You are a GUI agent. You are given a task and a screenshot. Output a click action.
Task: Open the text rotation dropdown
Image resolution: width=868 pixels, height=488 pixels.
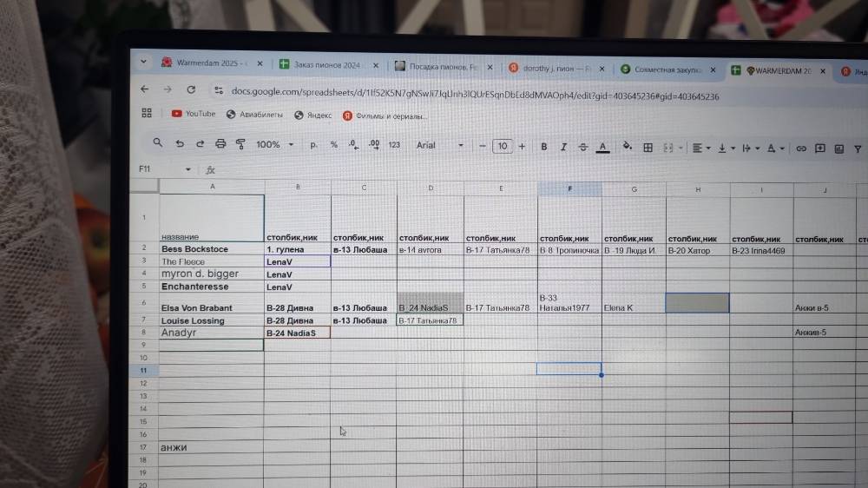tap(775, 148)
